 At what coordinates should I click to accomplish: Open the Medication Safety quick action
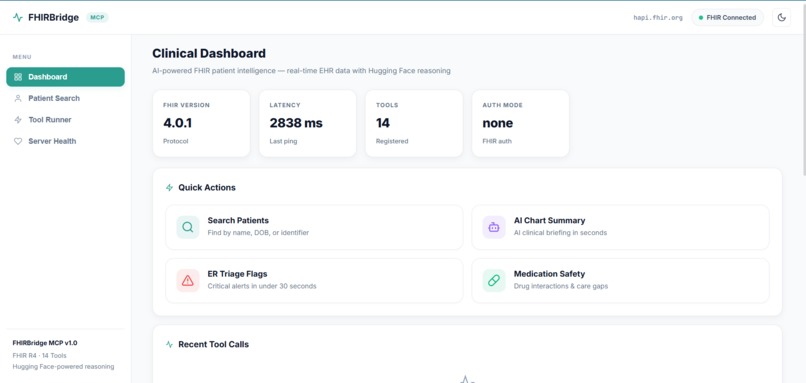(620, 281)
